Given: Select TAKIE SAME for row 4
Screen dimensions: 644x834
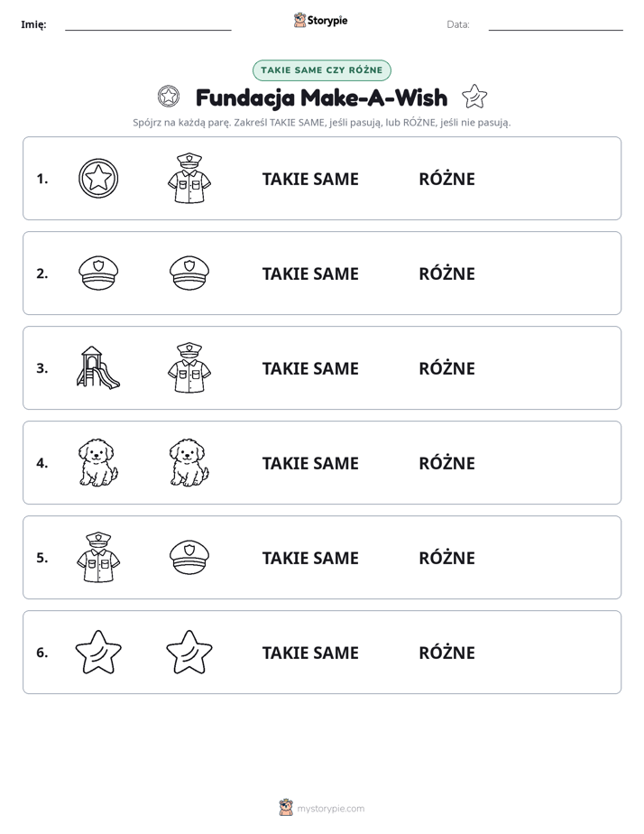Looking at the screenshot, I should pos(310,463).
